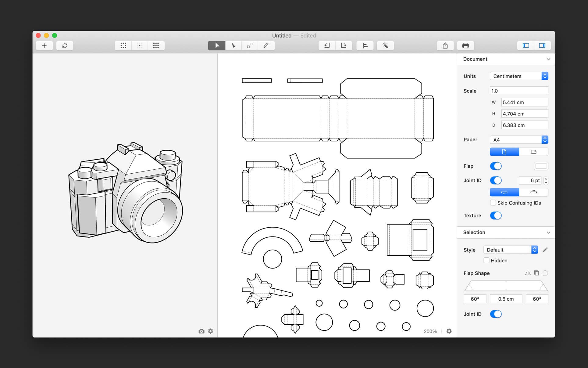
Task: Click the refresh/reload button
Action: 65,45
